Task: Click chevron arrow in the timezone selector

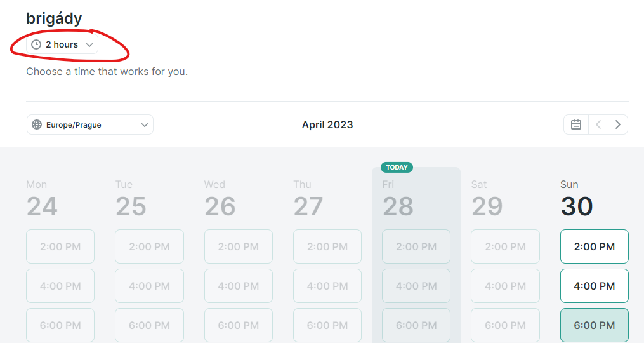Action: (144, 125)
